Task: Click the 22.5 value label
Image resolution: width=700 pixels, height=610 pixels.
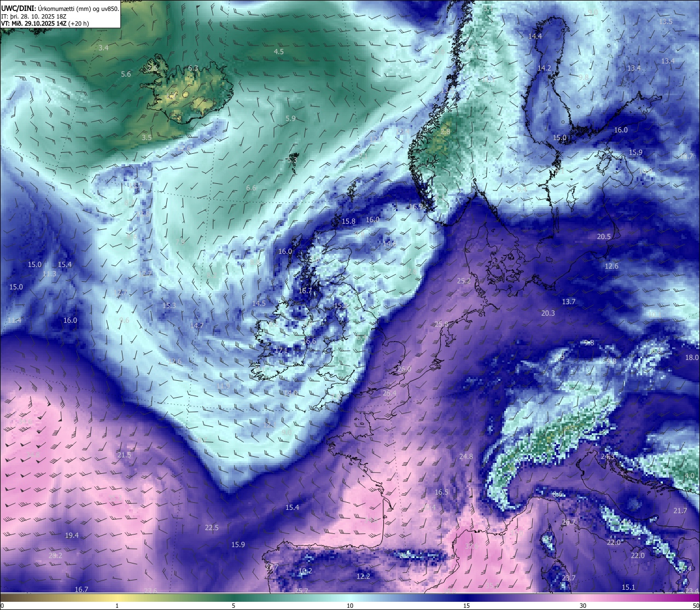Action: (x=212, y=528)
